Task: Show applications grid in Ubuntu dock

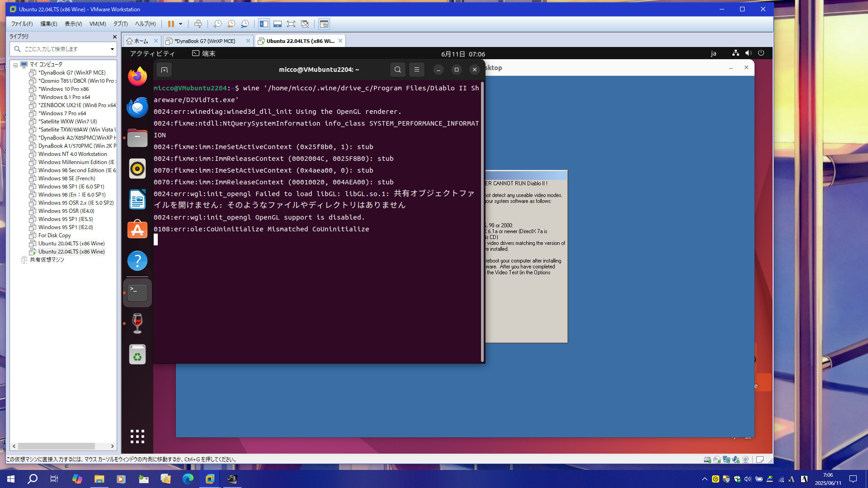Action: pos(137,436)
